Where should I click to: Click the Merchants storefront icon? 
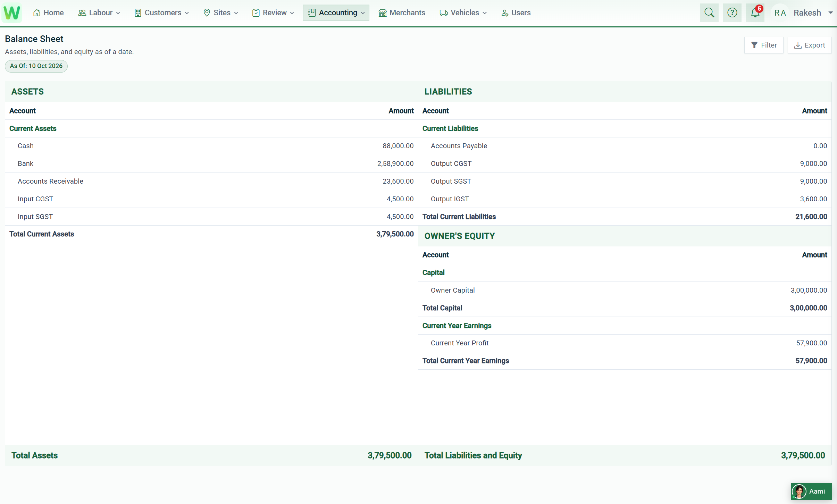point(383,13)
